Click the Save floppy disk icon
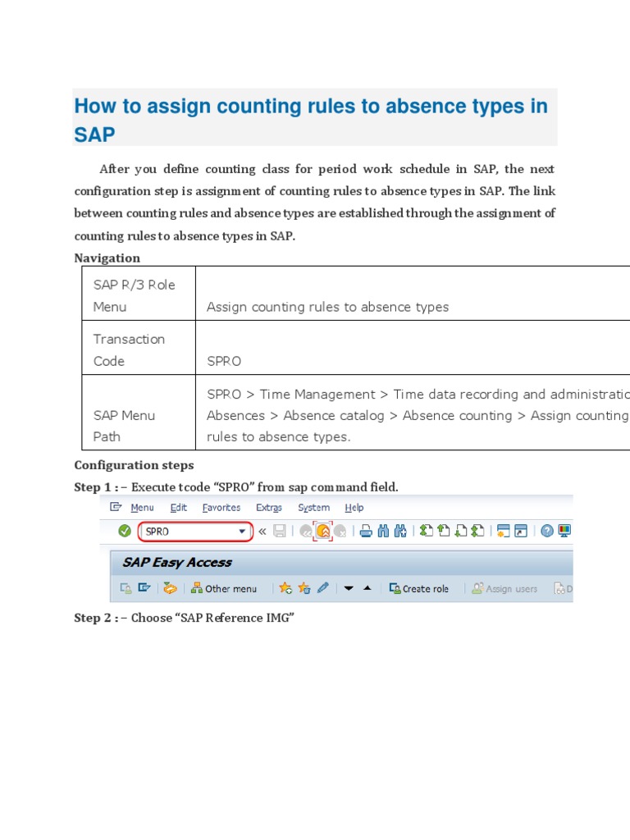 [280, 531]
